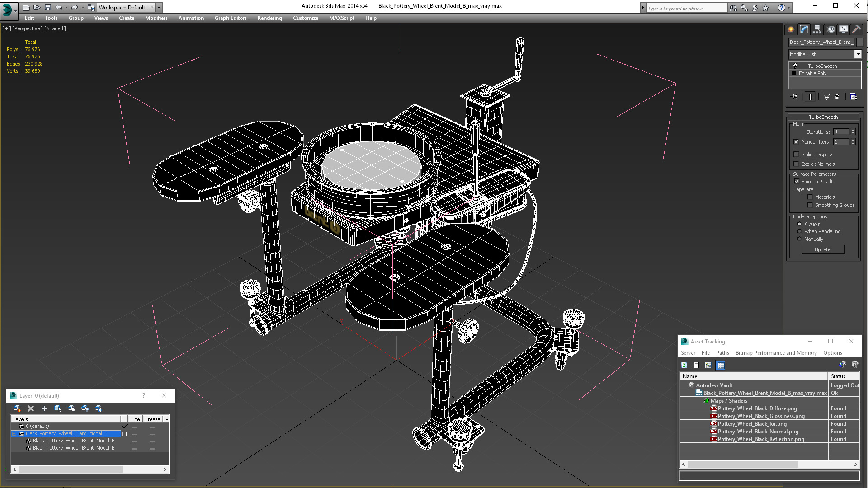868x488 pixels.
Task: Increase the Render Iters spinner value
Action: (x=853, y=141)
